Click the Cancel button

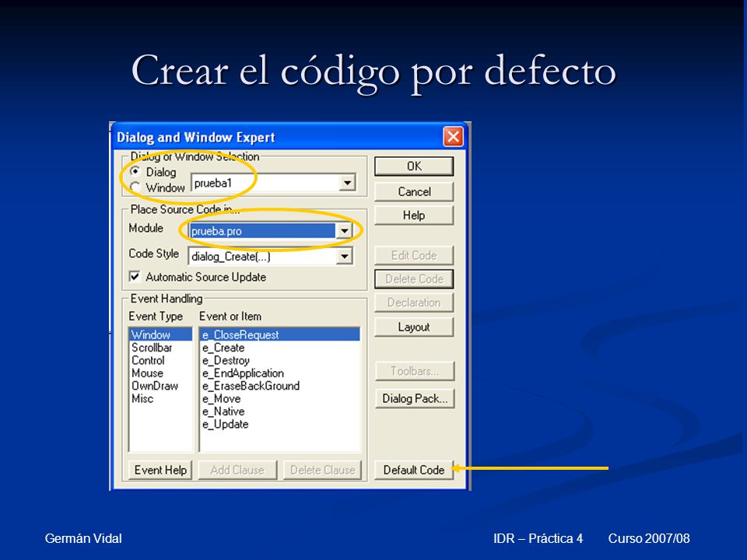[x=414, y=191]
